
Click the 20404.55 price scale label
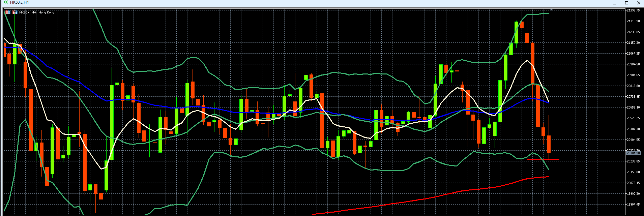633,140
